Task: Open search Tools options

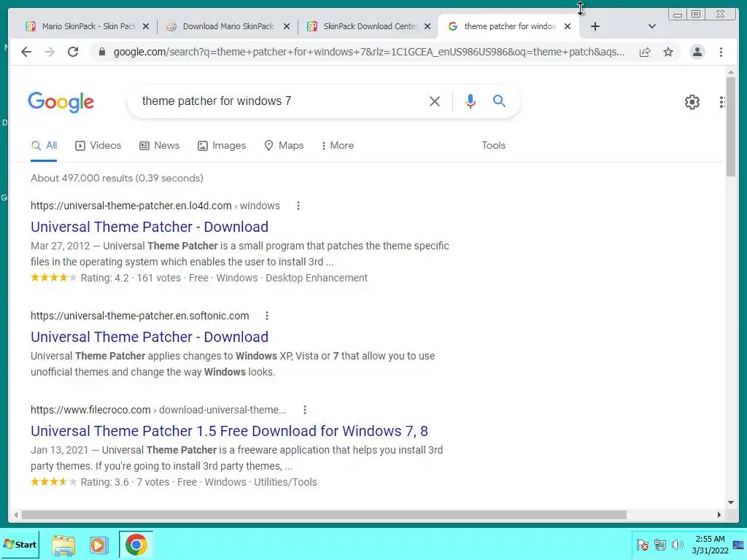Action: [493, 146]
